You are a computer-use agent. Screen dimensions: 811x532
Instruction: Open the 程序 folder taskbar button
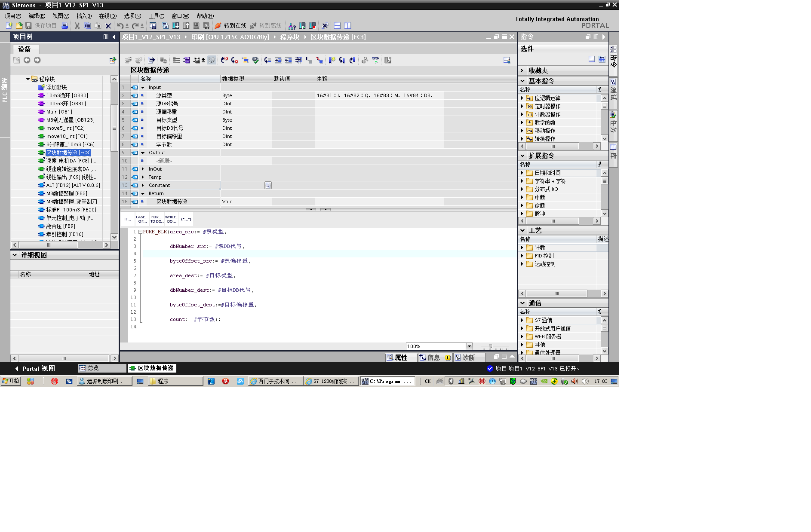point(175,381)
